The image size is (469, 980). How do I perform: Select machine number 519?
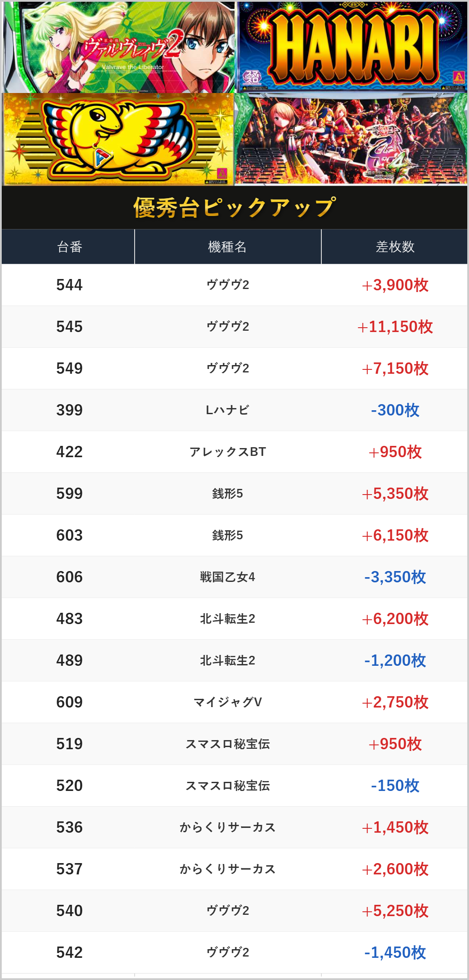(x=69, y=744)
